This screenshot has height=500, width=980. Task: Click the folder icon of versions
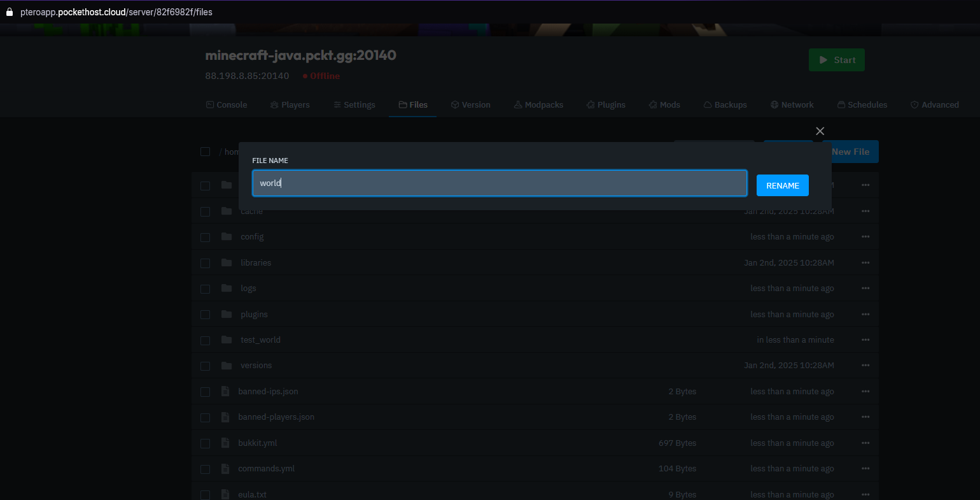[x=227, y=366]
